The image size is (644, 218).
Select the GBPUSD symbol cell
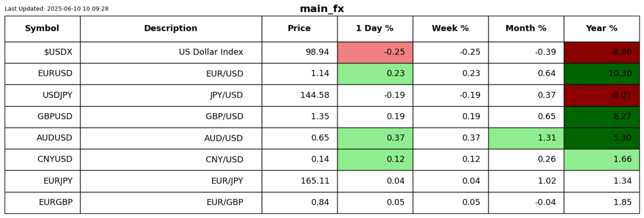pos(55,117)
